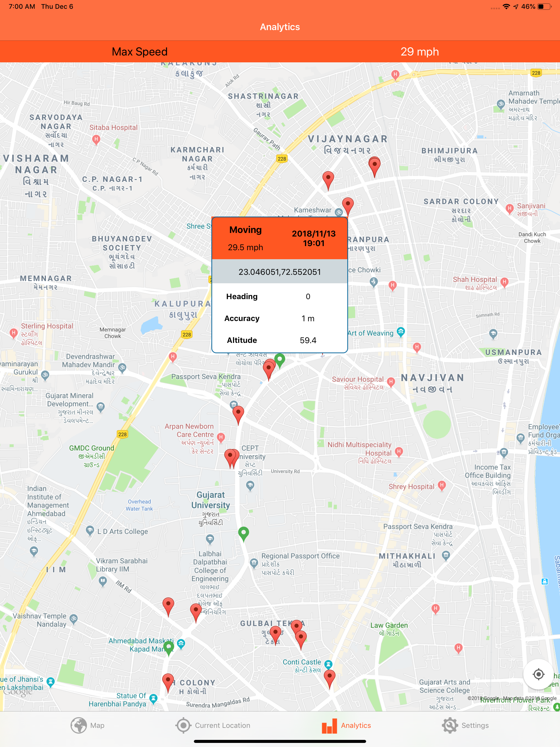Tap the Art of Weaving place icon
560x747 pixels.
[x=401, y=332]
